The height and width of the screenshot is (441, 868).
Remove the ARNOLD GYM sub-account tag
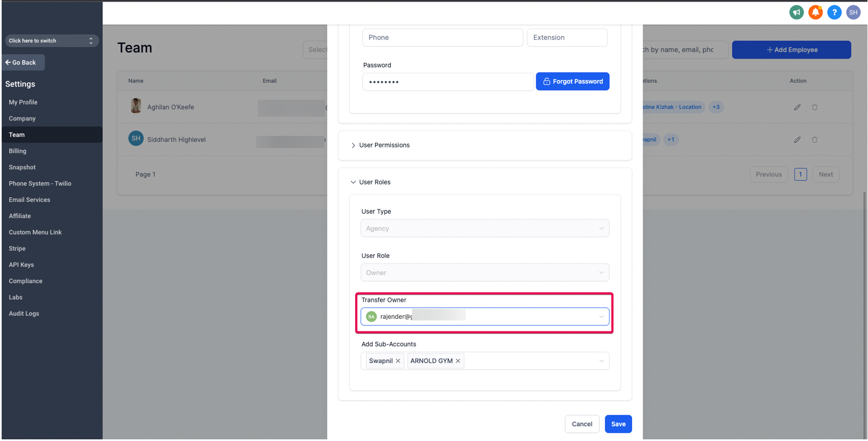pyautogui.click(x=458, y=361)
